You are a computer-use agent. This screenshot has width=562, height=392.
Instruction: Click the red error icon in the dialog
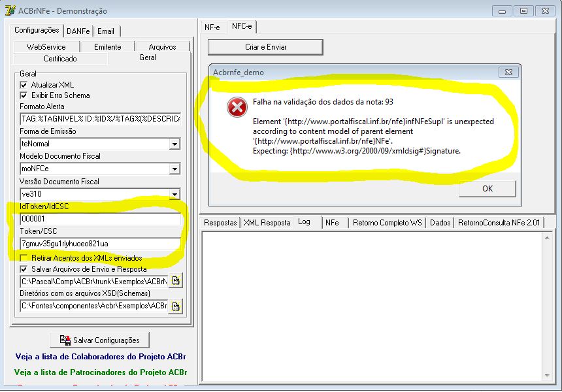click(x=237, y=106)
